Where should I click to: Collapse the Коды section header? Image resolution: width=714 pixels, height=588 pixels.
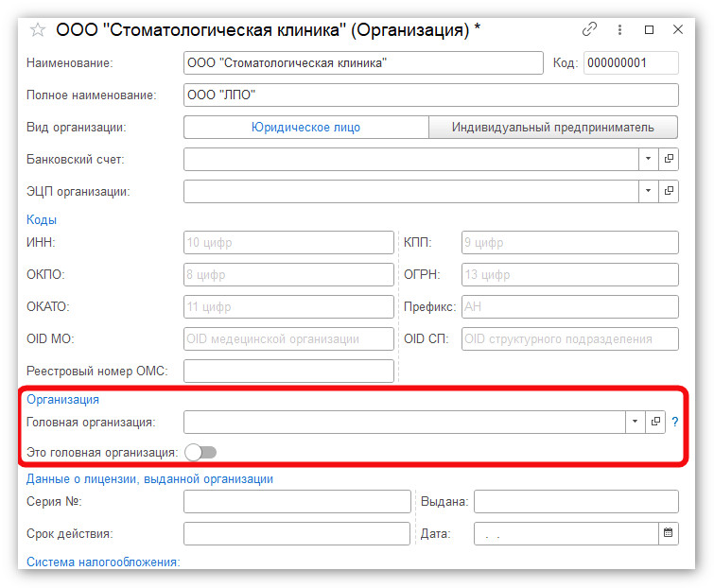[42, 220]
